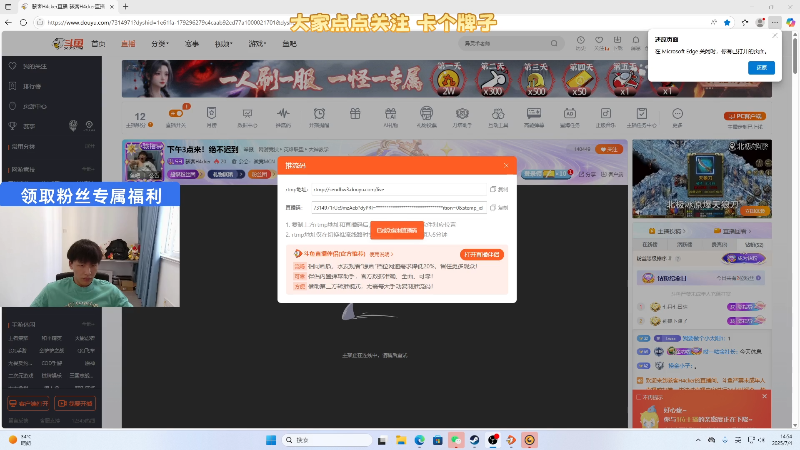Open Microsoft Edge from the taskbar
This screenshot has height=450, width=800.
click(x=419, y=440)
